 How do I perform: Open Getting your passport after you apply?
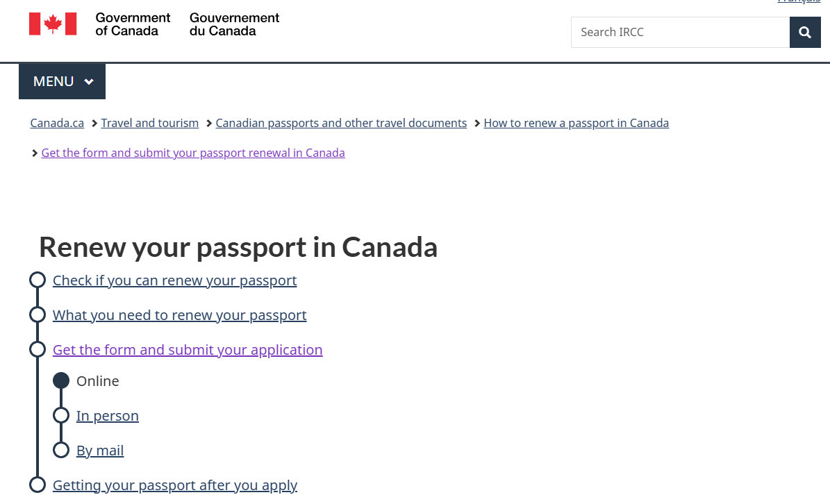pyautogui.click(x=175, y=485)
